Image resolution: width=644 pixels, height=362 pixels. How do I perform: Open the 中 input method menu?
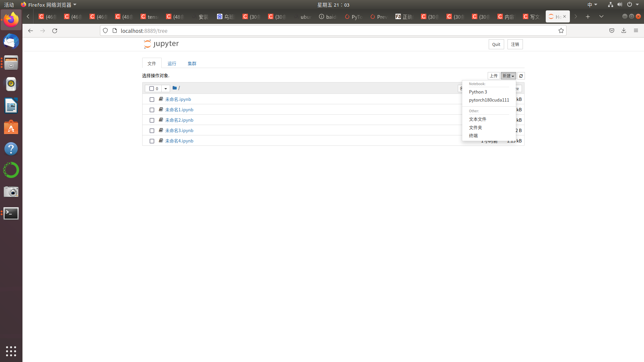[x=592, y=5]
